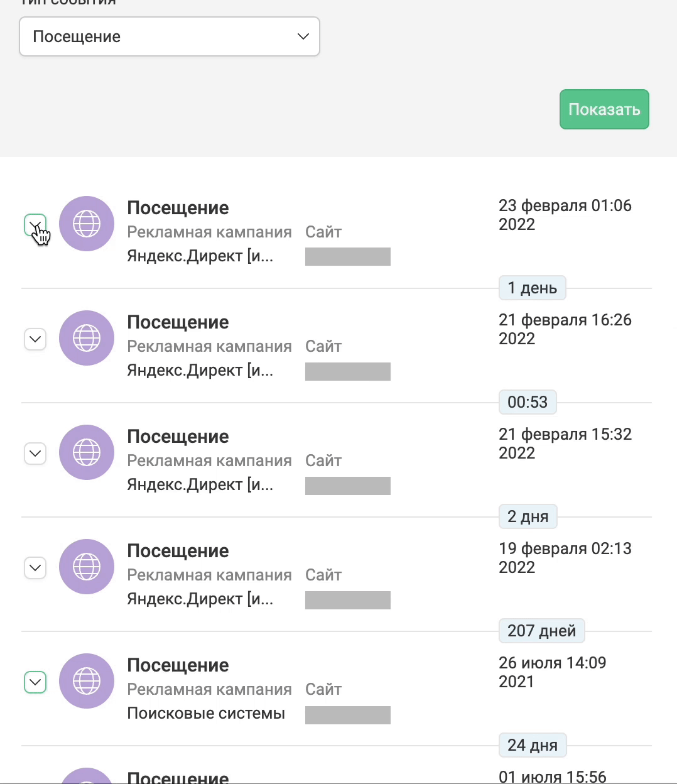Click the 23 февраля 01:06 2022 date
Screen dimensions: 677x784
point(565,215)
